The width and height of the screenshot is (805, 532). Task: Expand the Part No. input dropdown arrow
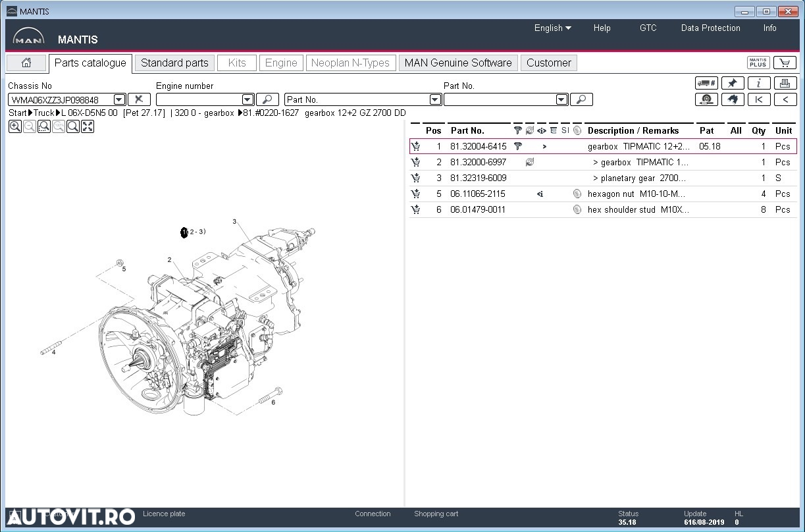click(561, 99)
